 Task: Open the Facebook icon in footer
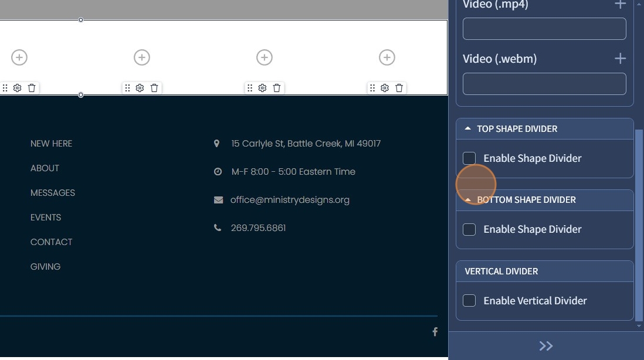[x=435, y=332]
